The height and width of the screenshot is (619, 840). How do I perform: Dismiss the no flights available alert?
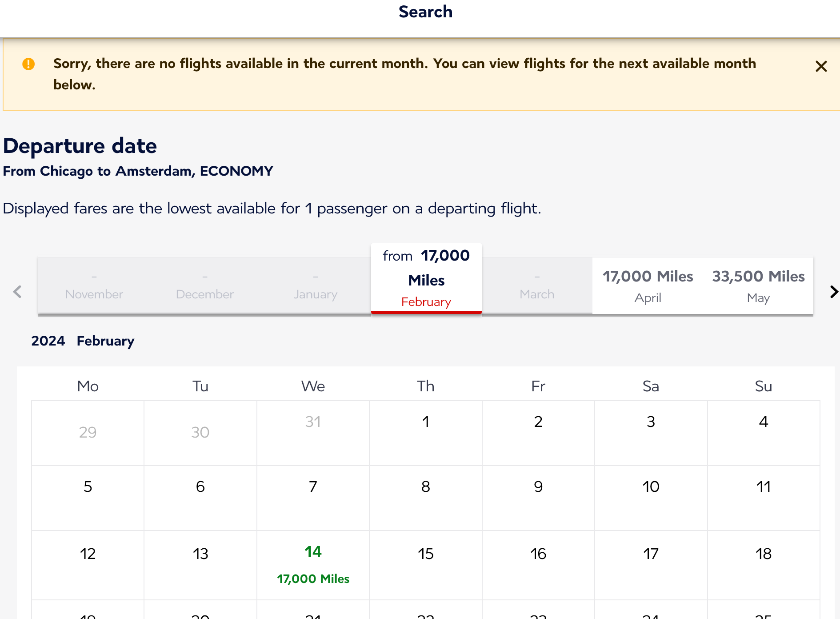(x=821, y=66)
